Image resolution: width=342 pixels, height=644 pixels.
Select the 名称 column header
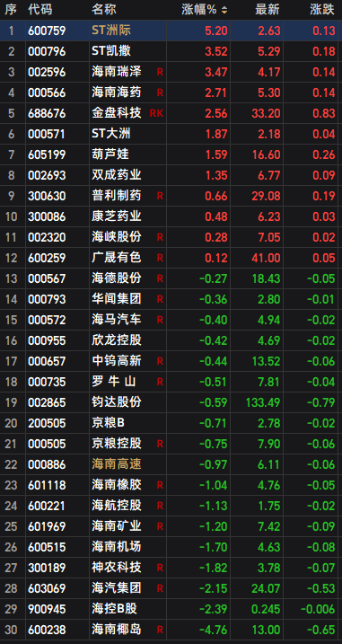(104, 10)
